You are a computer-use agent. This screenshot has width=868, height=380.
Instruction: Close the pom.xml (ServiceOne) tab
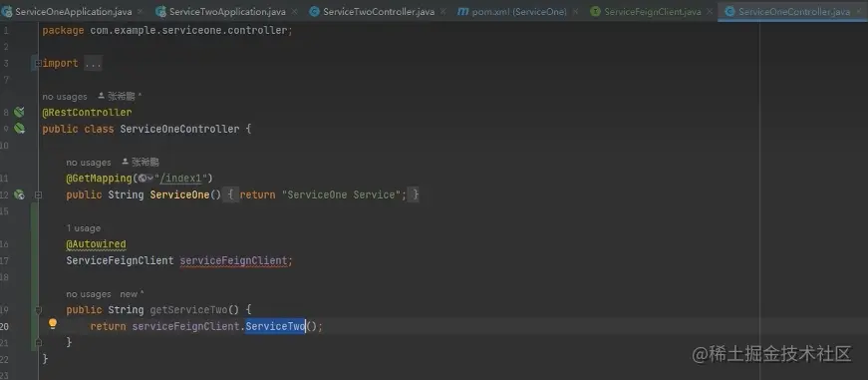[576, 12]
